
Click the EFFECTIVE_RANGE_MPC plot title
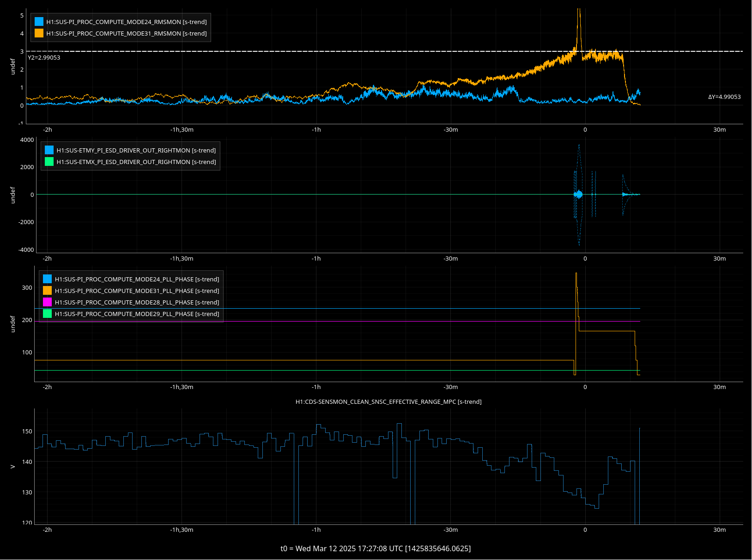[x=388, y=402]
